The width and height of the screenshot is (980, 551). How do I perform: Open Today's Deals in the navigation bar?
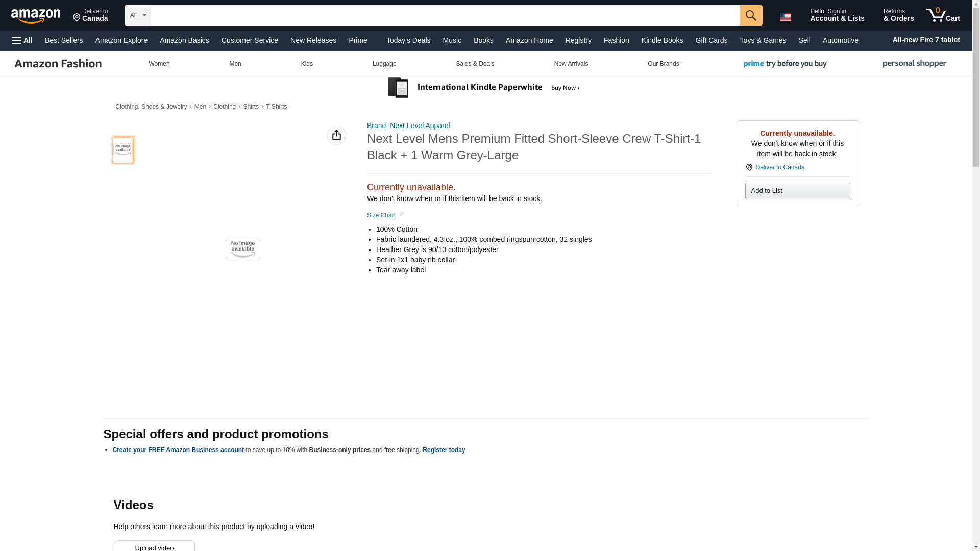(x=408, y=40)
